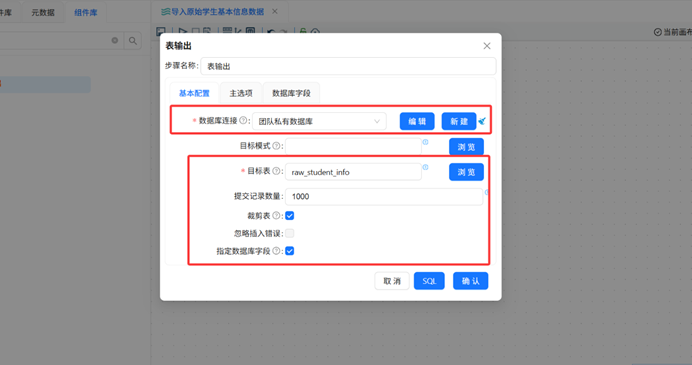
Task: Click the help icon beside 目标模式
Action: (276, 146)
